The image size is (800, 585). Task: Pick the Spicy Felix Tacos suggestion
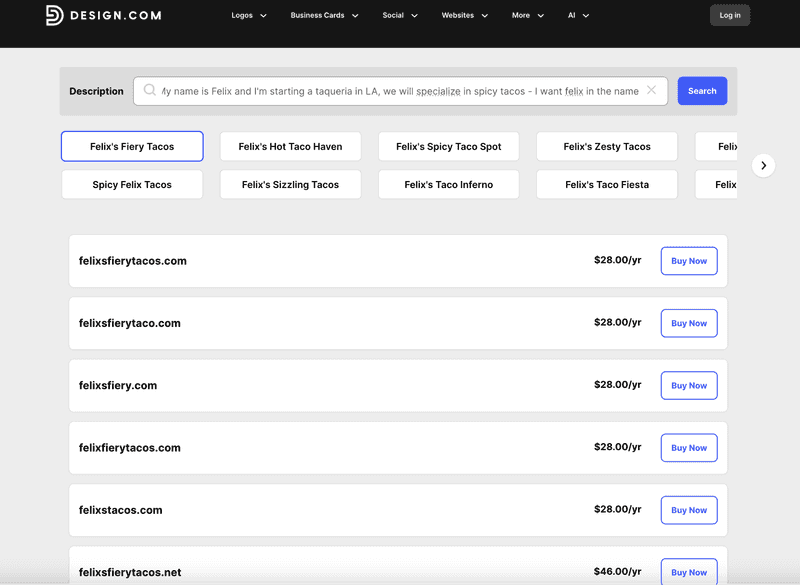tap(132, 185)
